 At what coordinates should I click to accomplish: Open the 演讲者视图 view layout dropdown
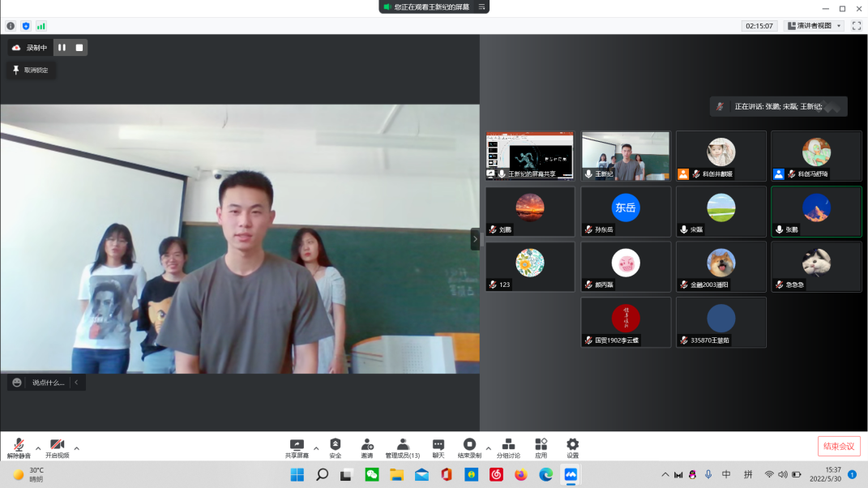pyautogui.click(x=815, y=26)
